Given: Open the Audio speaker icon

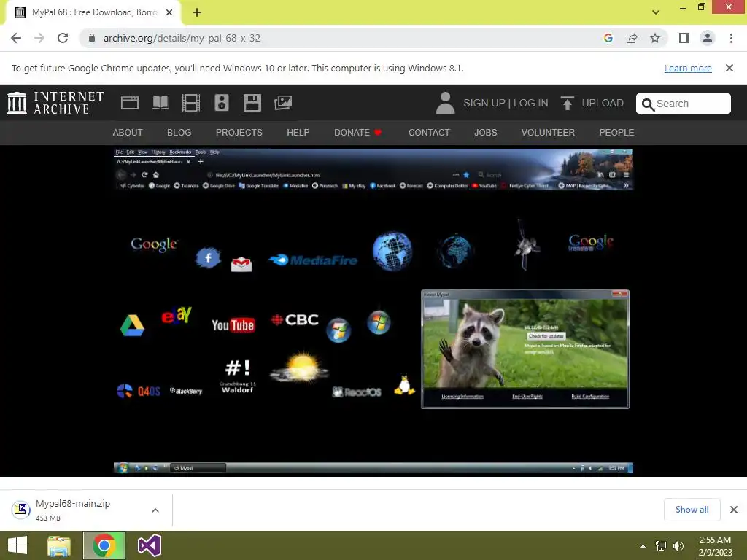Looking at the screenshot, I should point(222,103).
